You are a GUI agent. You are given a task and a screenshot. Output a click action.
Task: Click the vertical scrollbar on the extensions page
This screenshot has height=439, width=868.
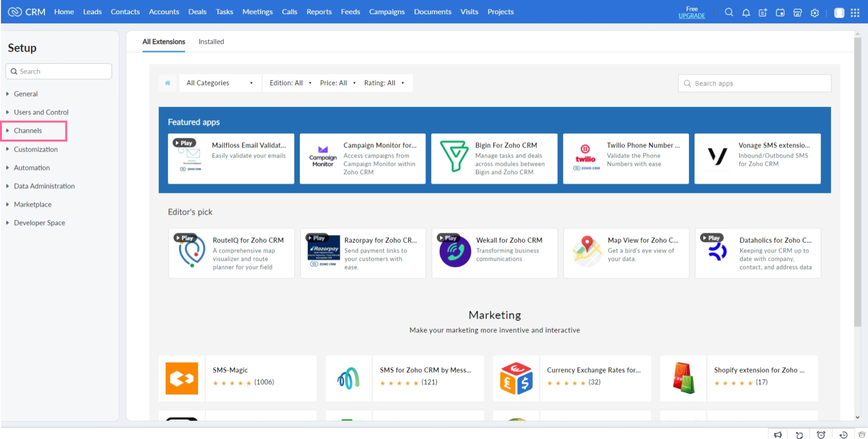[857, 183]
